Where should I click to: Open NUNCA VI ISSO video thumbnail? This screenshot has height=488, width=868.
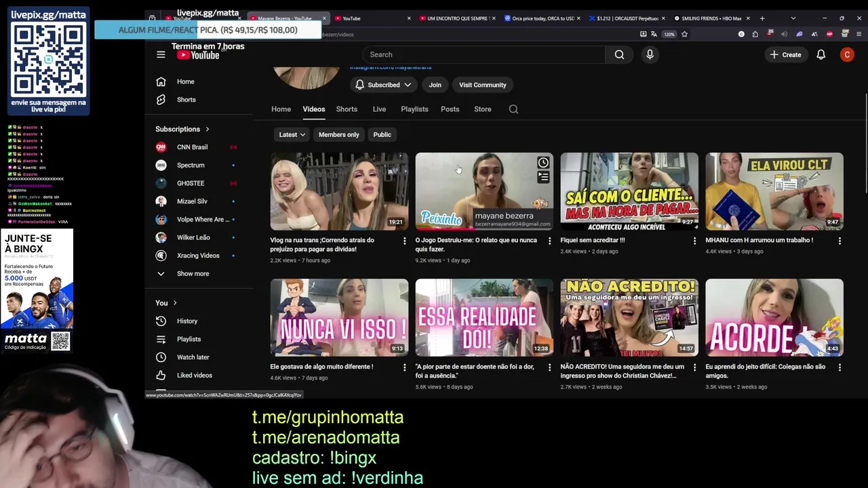pos(339,318)
